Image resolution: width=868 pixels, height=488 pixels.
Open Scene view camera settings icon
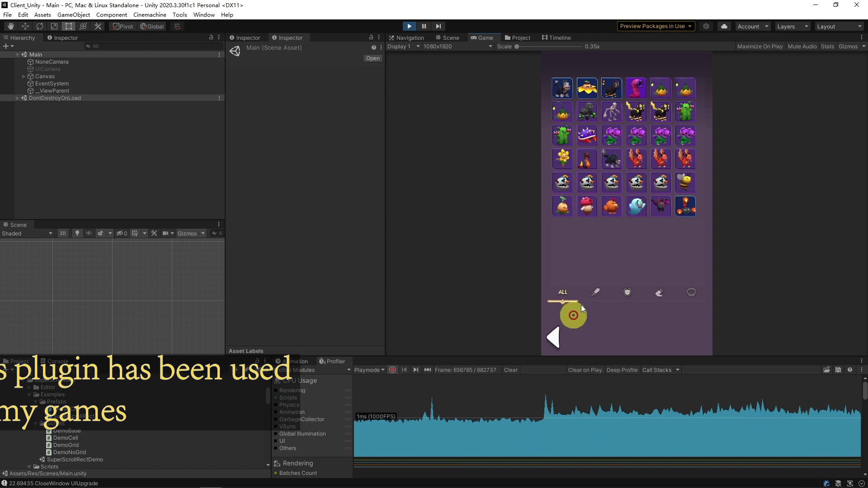(x=165, y=234)
